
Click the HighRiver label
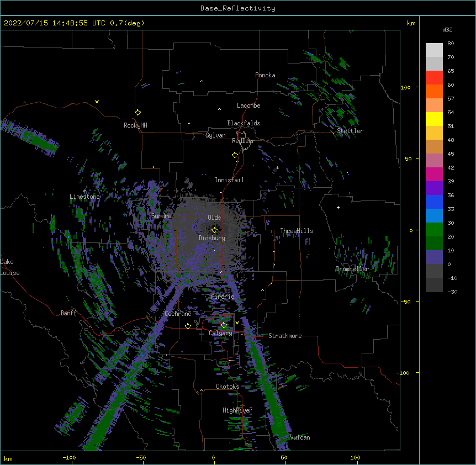[237, 410]
